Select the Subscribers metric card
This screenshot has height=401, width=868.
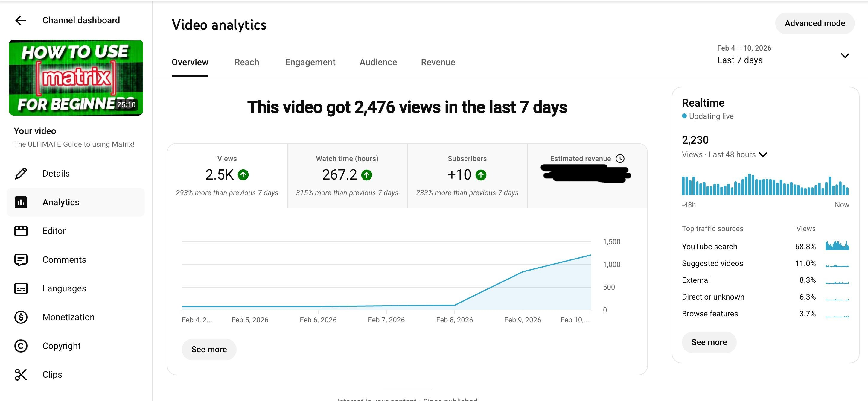(x=467, y=175)
